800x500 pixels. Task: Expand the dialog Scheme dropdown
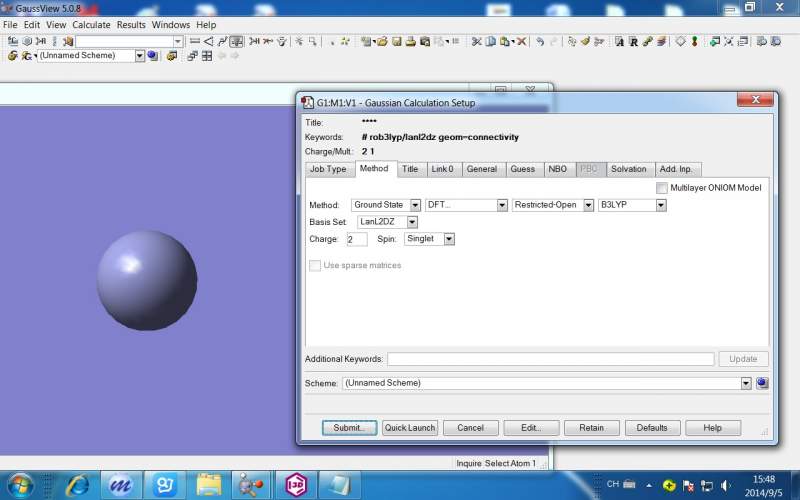click(746, 383)
